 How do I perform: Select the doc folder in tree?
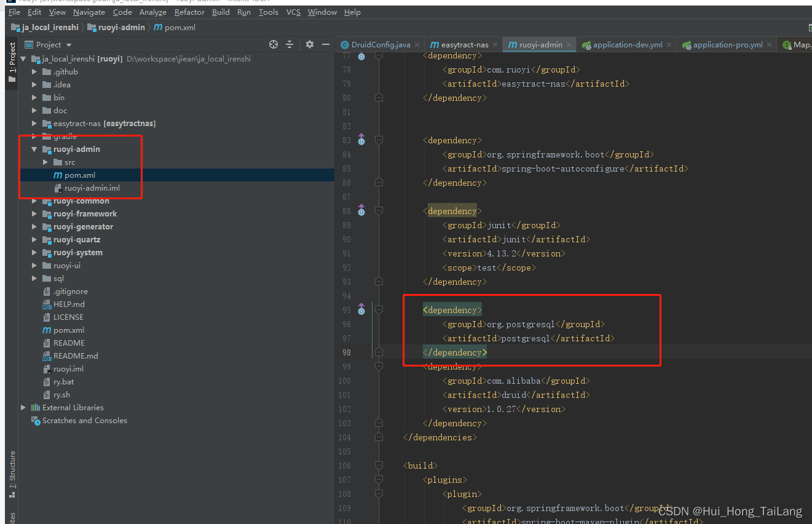click(55, 110)
